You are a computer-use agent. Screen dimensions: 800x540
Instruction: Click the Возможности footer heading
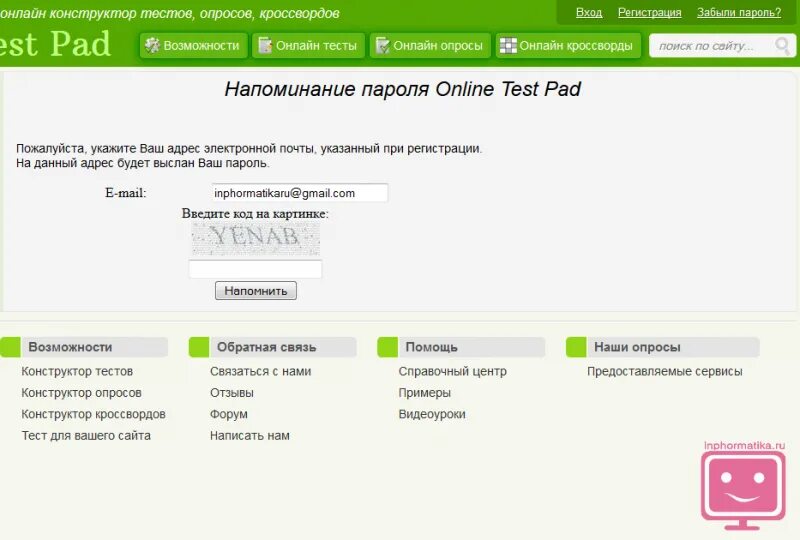[x=70, y=347]
